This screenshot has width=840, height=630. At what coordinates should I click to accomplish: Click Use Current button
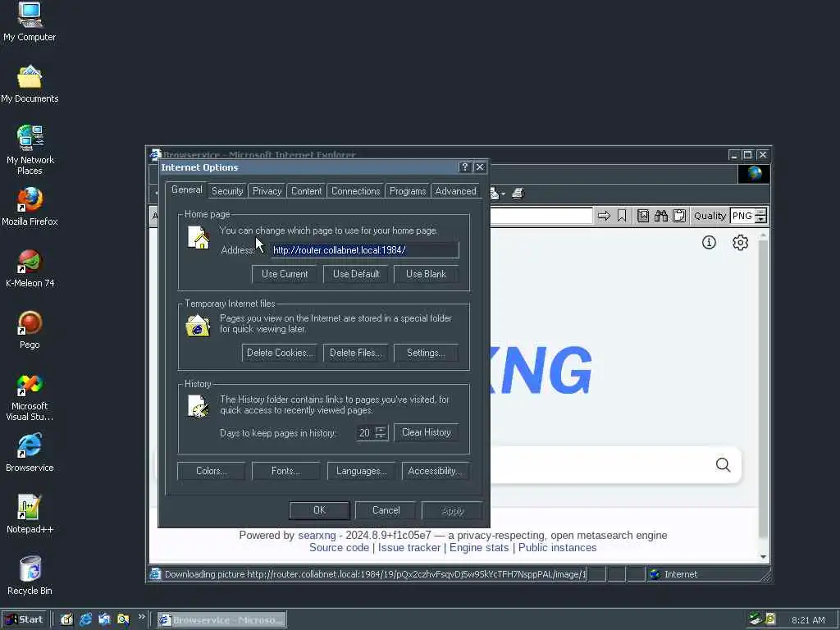coord(285,274)
